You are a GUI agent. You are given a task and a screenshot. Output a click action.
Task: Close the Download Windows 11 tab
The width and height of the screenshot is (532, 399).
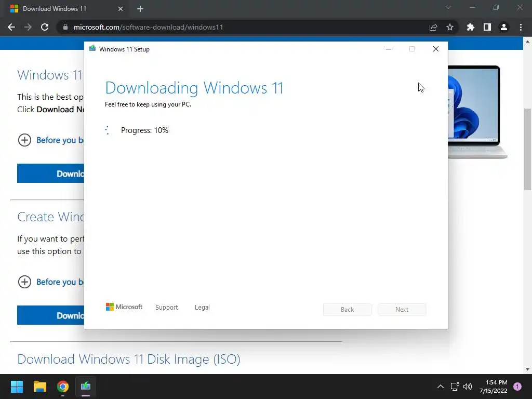(121, 9)
